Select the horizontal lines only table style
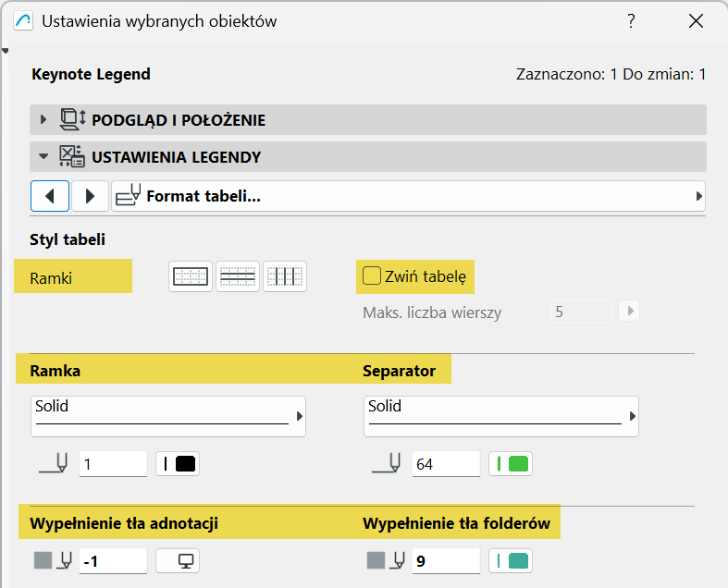This screenshot has height=588, width=728. pos(238,276)
